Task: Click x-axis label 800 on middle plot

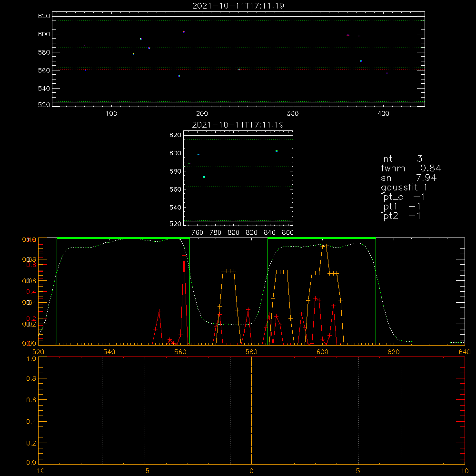Action: [233, 233]
